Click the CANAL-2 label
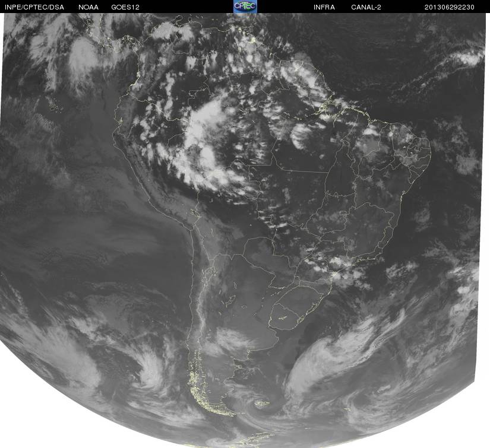This screenshot has width=490, height=448. pyautogui.click(x=366, y=7)
